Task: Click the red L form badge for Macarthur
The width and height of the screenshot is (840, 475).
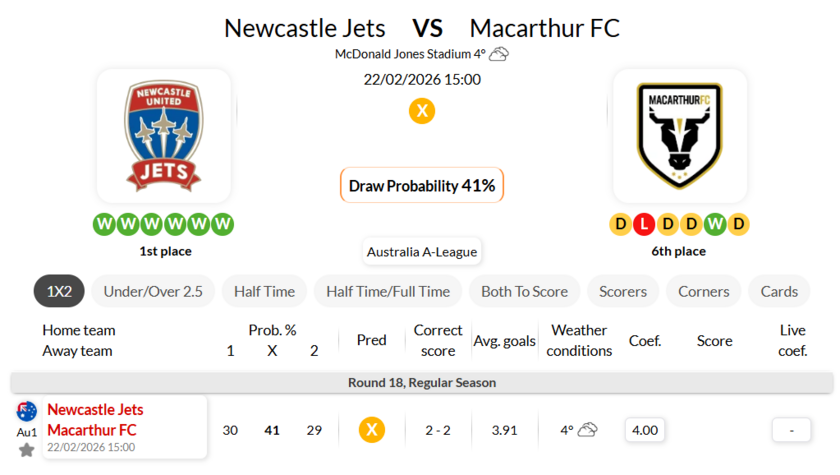Action: pos(644,224)
